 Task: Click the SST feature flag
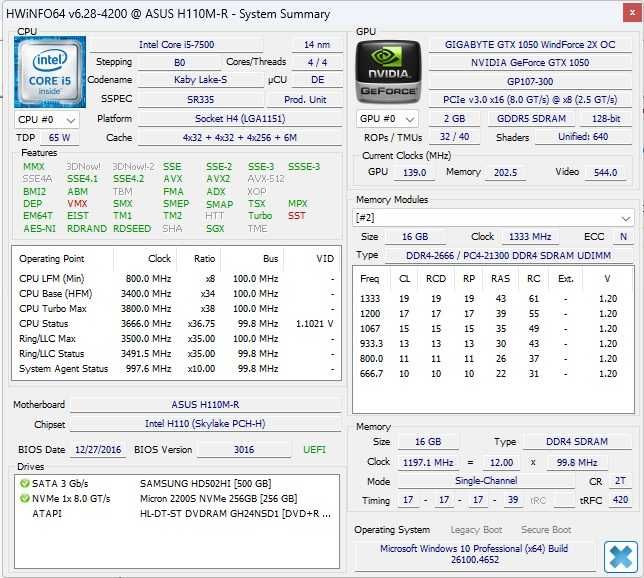[297, 216]
